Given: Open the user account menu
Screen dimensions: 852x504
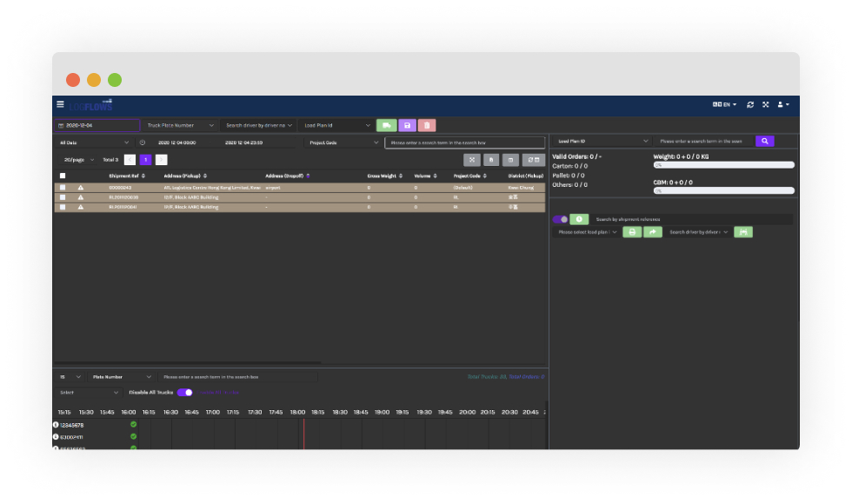Looking at the screenshot, I should [x=783, y=104].
